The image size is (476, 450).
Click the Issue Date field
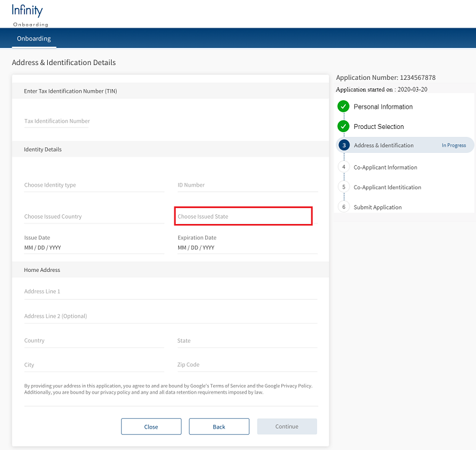click(x=94, y=248)
